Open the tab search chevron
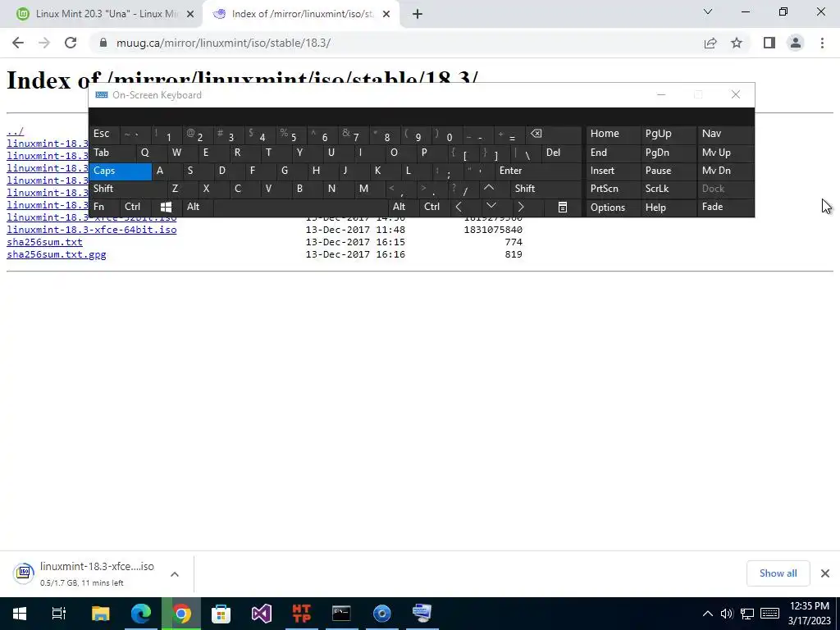Screen dimensions: 840x630 [x=708, y=11]
